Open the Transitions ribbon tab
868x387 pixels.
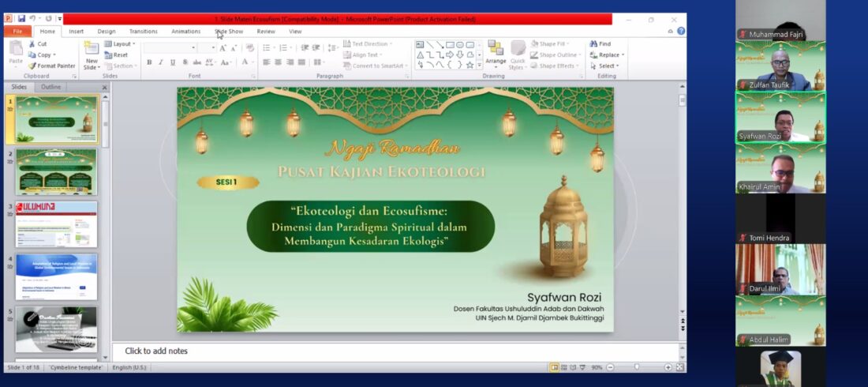tap(143, 32)
